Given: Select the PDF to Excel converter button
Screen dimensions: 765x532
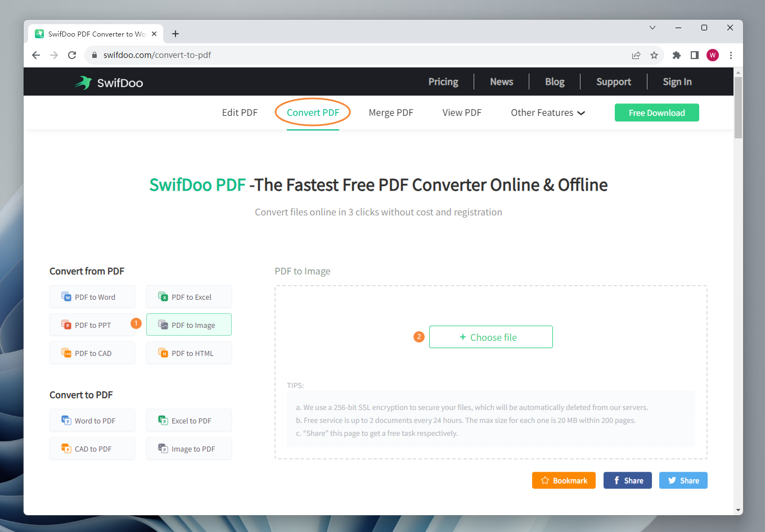Looking at the screenshot, I should (189, 297).
